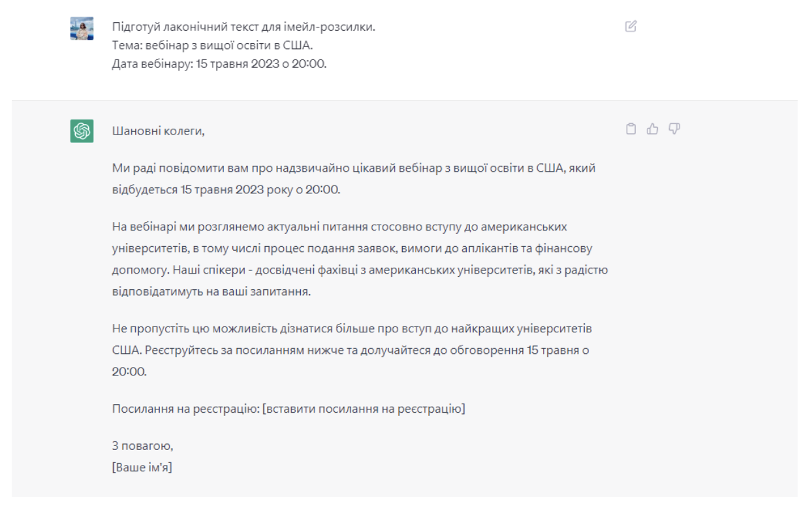Image resolution: width=812 pixels, height=508 pixels.
Task: Click the "Тема: вебінар з вищої освіти" line
Action: 217,46
